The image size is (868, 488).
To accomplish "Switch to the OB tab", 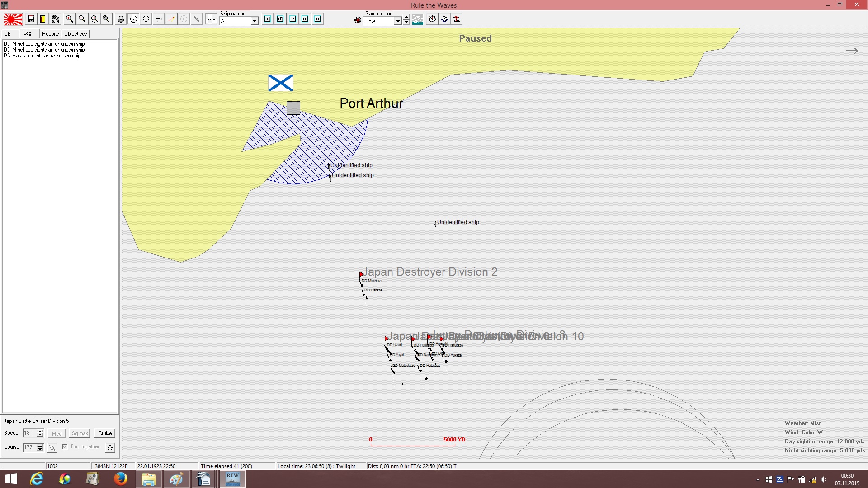I will pos(8,34).
